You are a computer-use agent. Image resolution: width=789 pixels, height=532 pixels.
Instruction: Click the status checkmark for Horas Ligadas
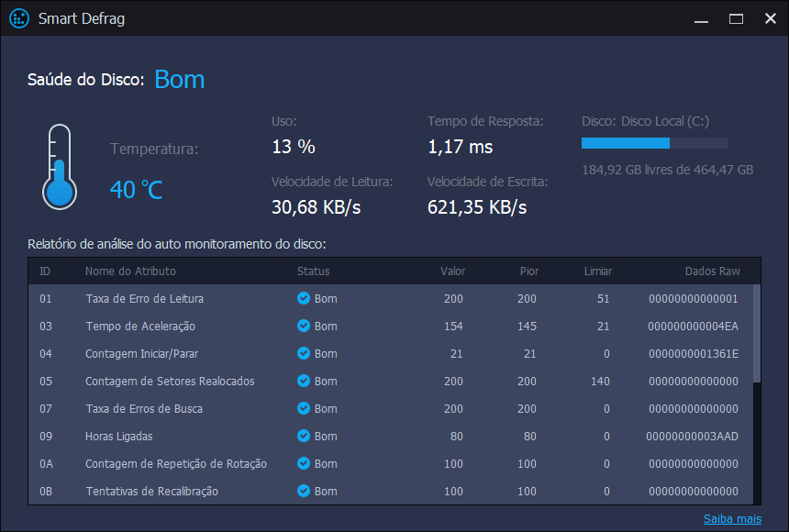tap(304, 436)
